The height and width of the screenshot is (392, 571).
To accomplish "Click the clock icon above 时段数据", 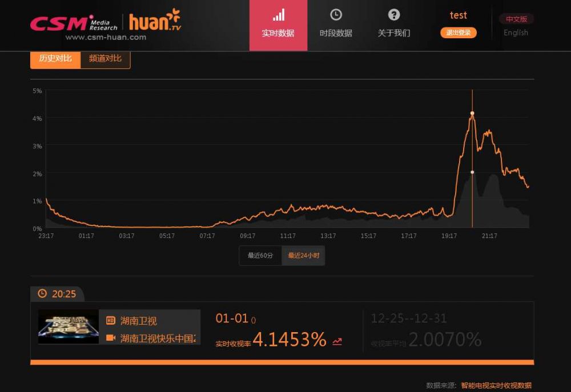I will [336, 15].
